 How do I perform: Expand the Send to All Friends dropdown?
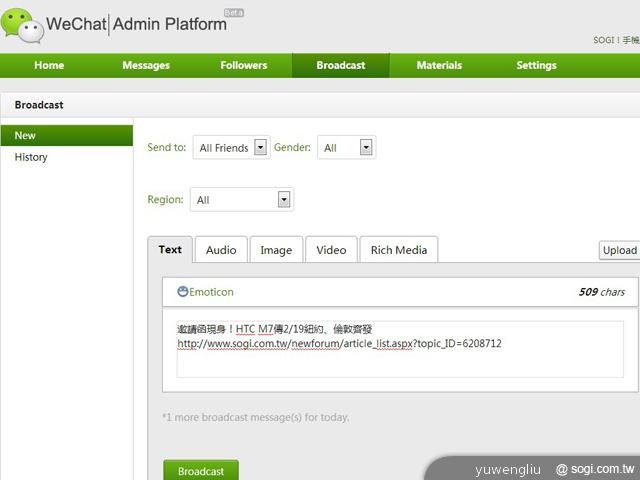point(231,147)
